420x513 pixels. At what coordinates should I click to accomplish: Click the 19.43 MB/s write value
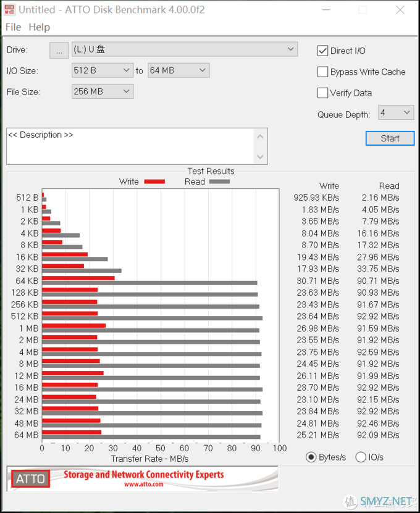[x=318, y=257]
